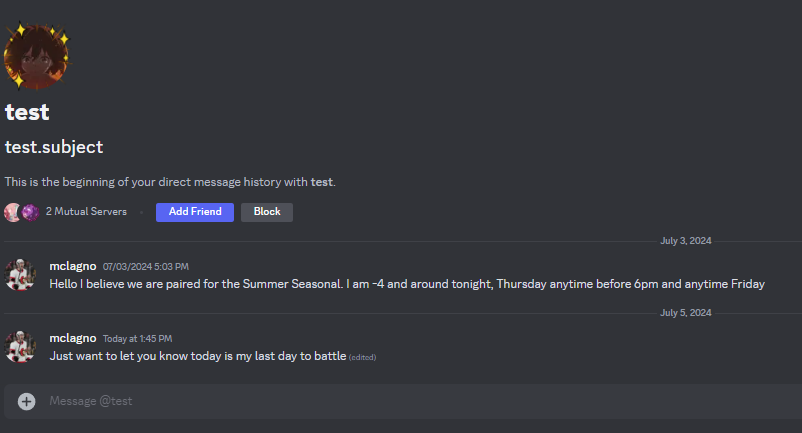Click the second purple mutual server icon
This screenshot has width=802, height=433.
coord(31,212)
